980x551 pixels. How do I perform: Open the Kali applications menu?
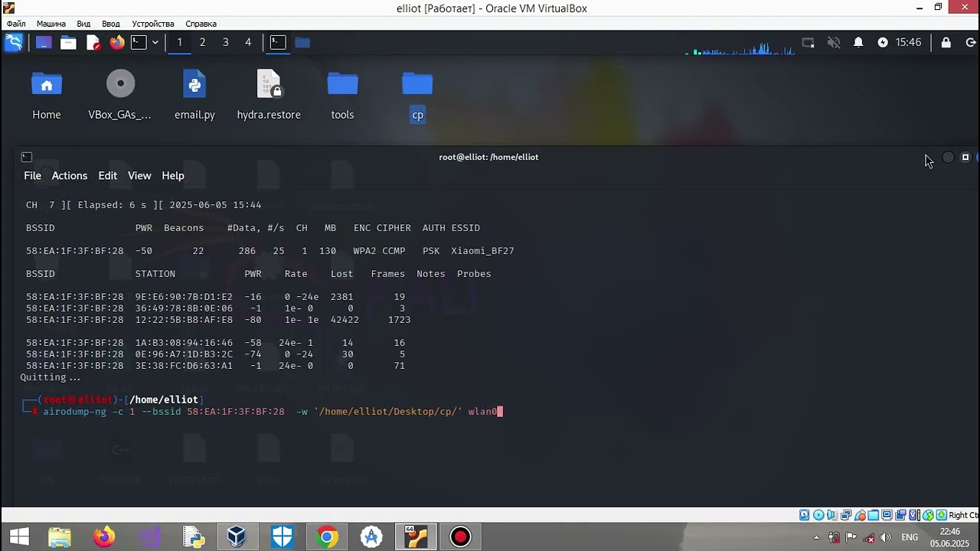[13, 42]
